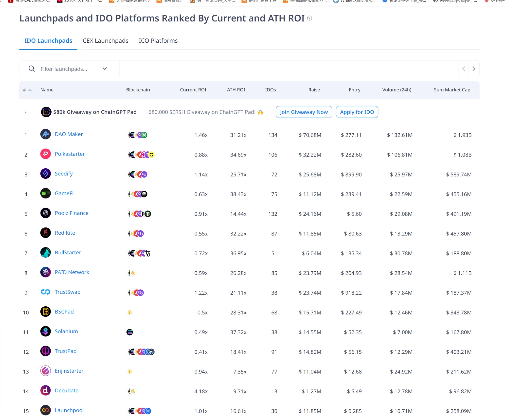Click the ChainGPT Pad logo icon

click(46, 112)
